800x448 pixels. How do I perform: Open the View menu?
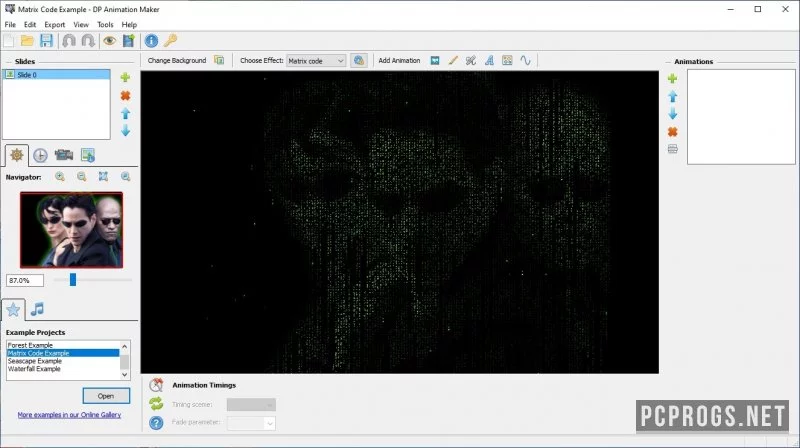81,24
